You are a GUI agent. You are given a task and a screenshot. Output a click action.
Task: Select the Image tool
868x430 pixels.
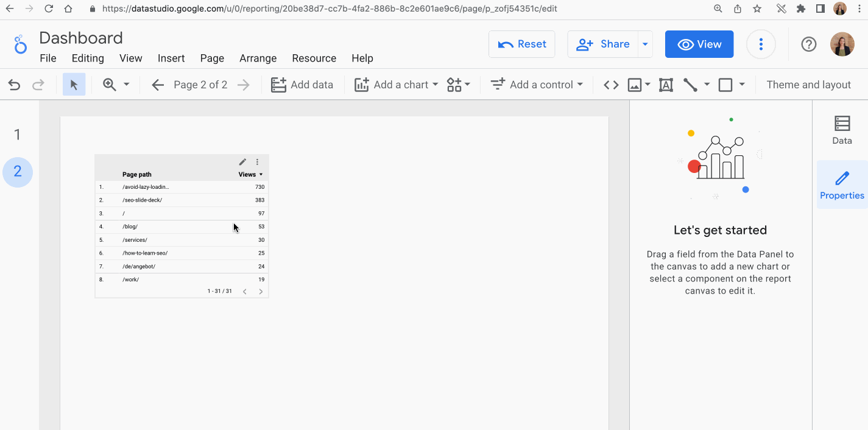[633, 85]
